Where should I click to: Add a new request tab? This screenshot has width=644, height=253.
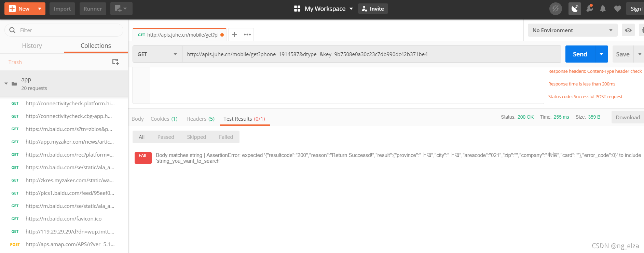pyautogui.click(x=234, y=35)
